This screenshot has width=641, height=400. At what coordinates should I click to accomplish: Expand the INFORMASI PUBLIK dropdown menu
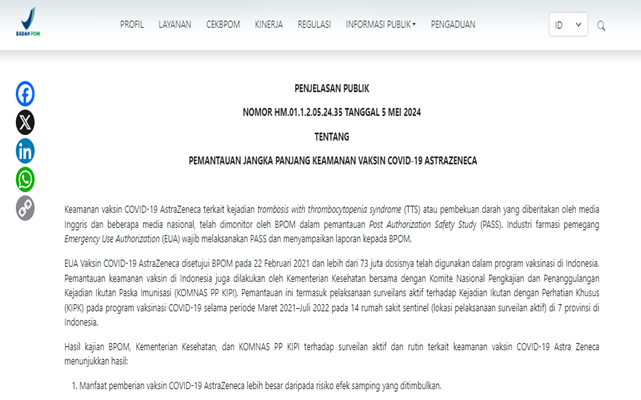point(380,24)
